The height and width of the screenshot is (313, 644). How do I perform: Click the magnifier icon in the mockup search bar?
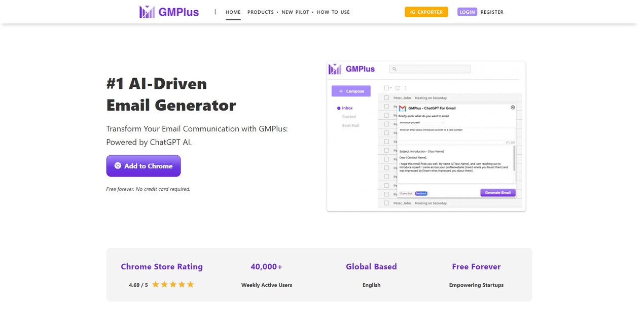click(x=395, y=69)
